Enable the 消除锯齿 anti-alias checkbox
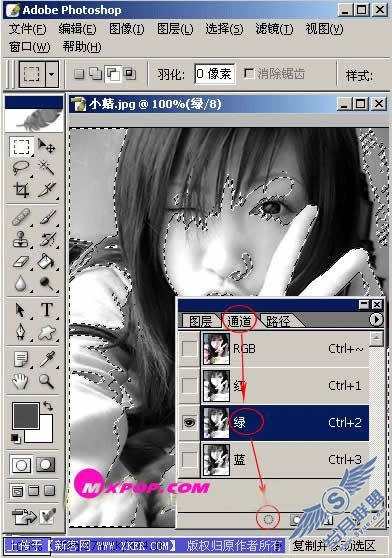 (249, 74)
